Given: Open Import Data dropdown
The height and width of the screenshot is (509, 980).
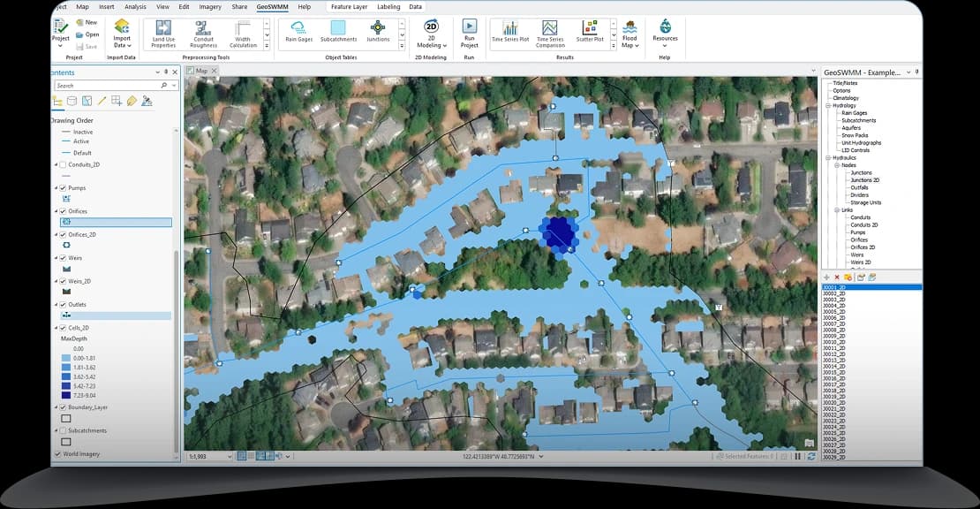Looking at the screenshot, I should (x=122, y=34).
